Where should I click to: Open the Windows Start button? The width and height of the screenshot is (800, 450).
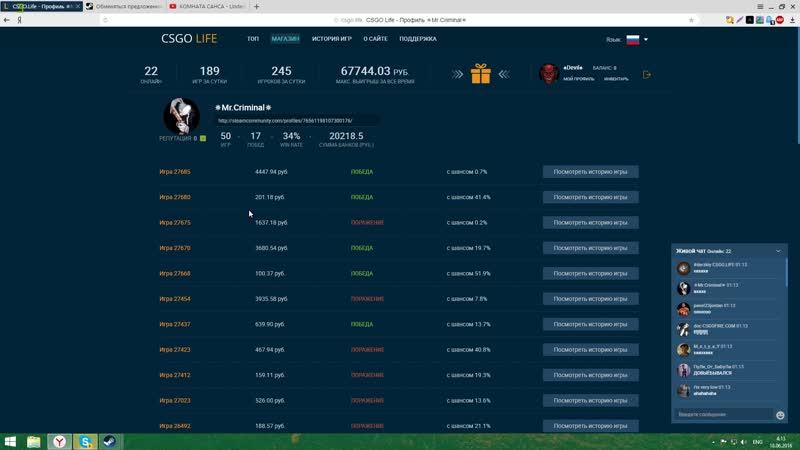[10, 441]
